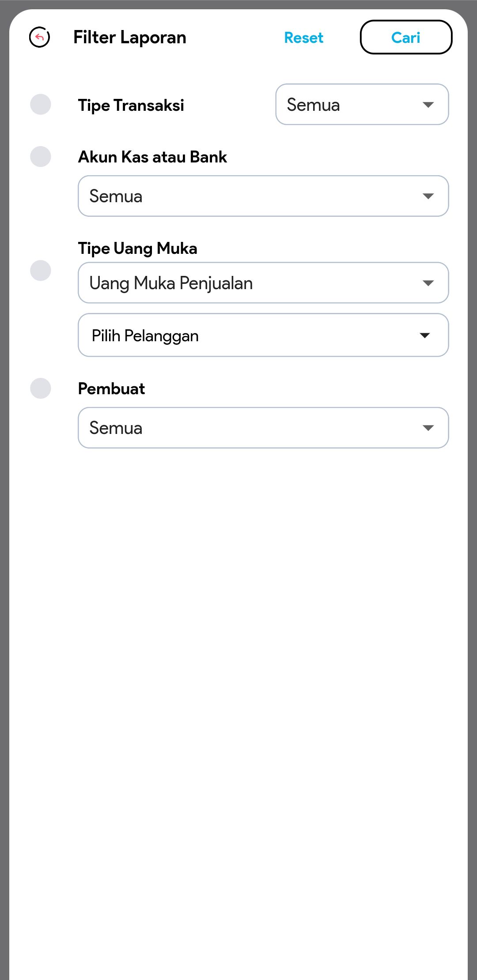Click the Tipe Transaksi dropdown arrow
Screen dimensions: 477x980
click(x=428, y=105)
